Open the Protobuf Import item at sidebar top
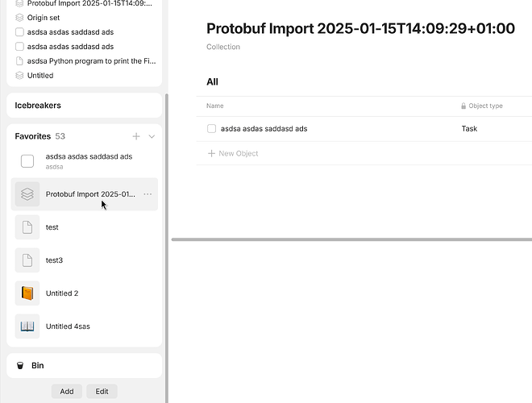The width and height of the screenshot is (532, 403). click(x=89, y=3)
